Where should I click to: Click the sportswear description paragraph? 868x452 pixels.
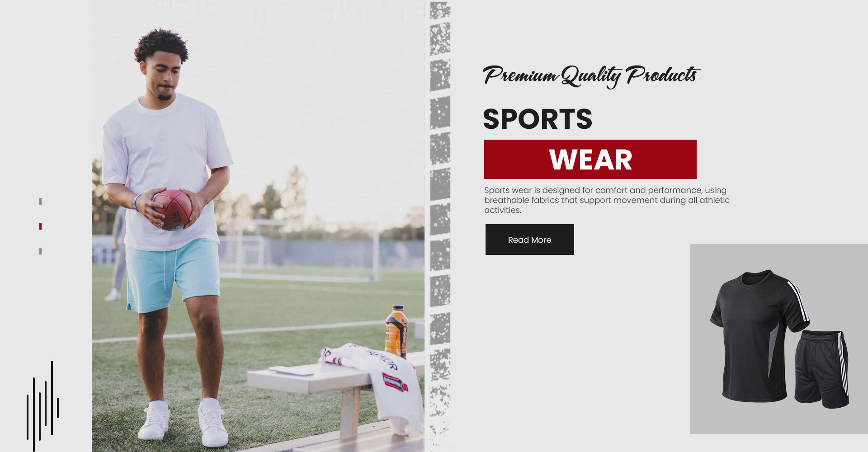click(607, 200)
